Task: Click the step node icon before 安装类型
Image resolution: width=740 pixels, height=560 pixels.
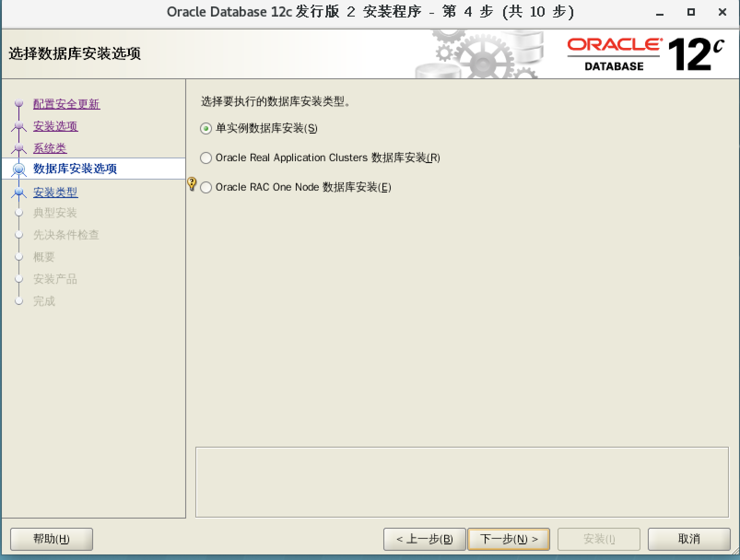Action: (18, 192)
